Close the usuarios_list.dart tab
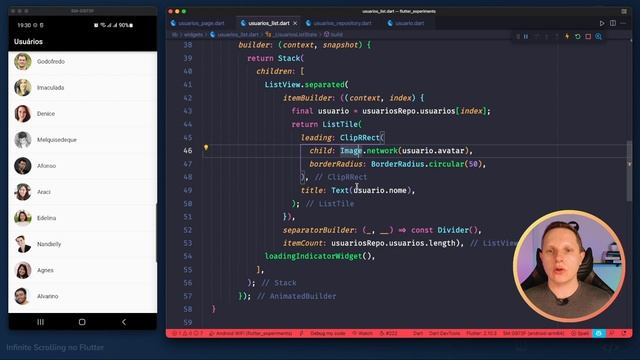 coord(295,23)
